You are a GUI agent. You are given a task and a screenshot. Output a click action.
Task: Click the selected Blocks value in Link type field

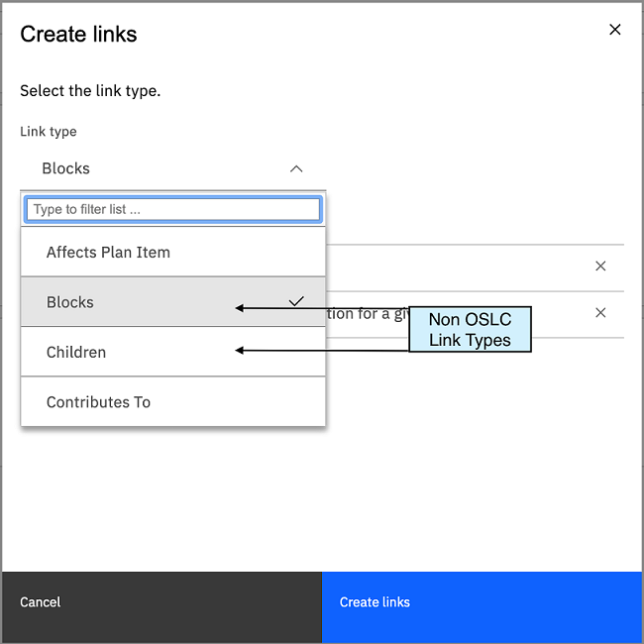click(x=66, y=168)
